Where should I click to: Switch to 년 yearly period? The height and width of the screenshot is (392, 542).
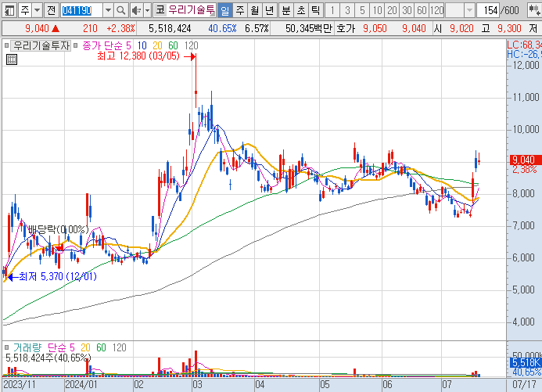pyautogui.click(x=269, y=10)
